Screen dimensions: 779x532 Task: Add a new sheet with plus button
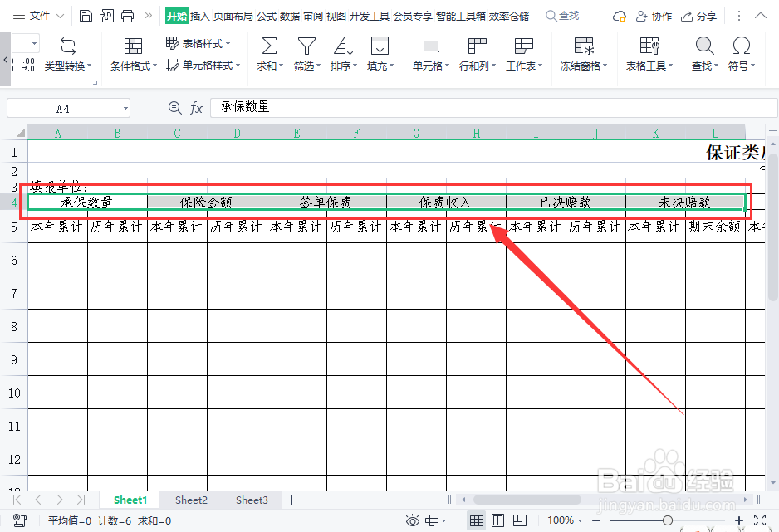click(x=292, y=500)
